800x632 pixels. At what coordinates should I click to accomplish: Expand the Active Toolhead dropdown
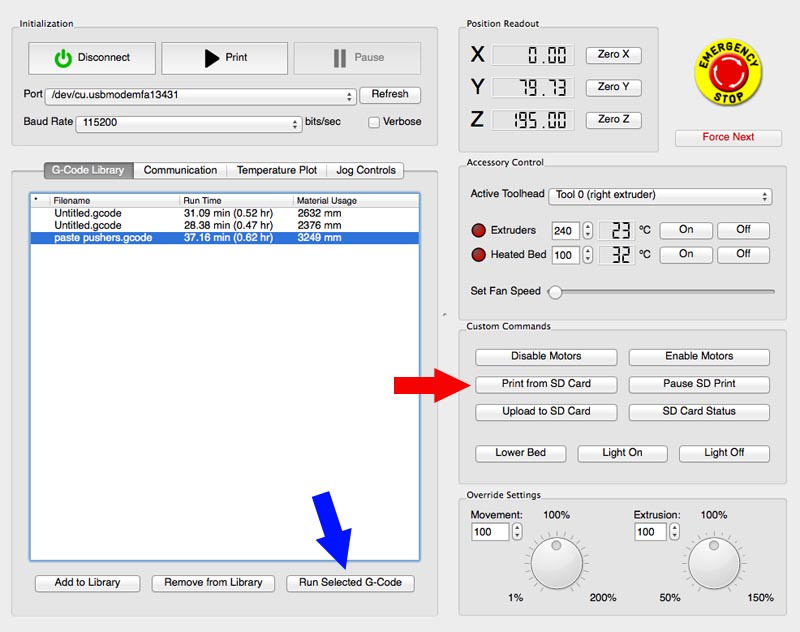tap(660, 196)
